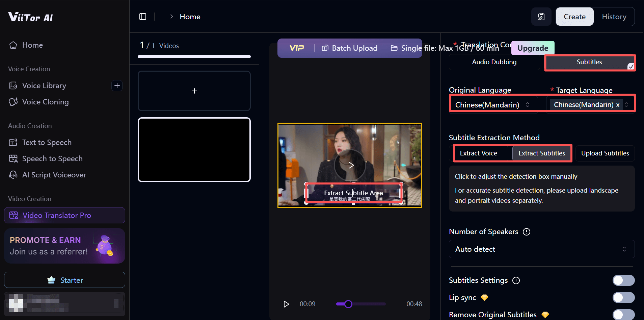Expand the Original Language dropdown
The image size is (644, 320).
[493, 105]
